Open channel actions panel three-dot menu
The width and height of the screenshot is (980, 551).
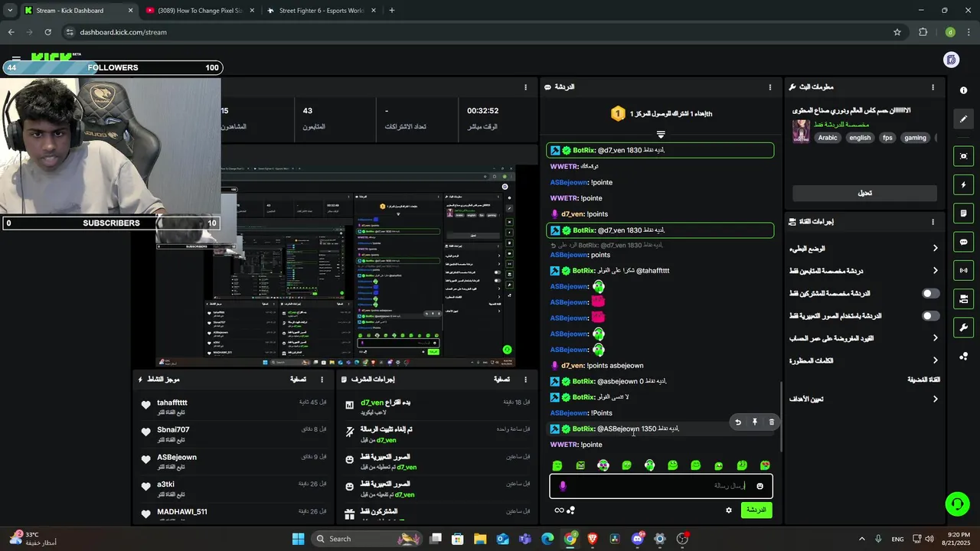coord(933,222)
